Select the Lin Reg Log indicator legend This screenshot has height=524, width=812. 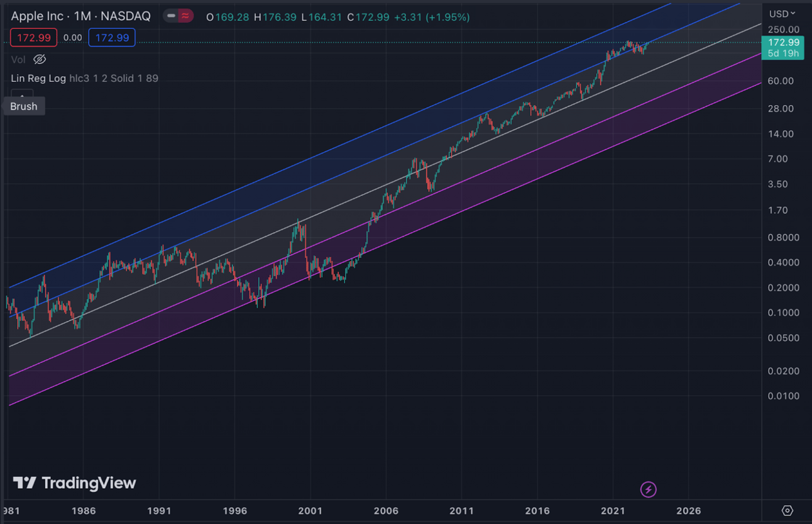point(38,79)
